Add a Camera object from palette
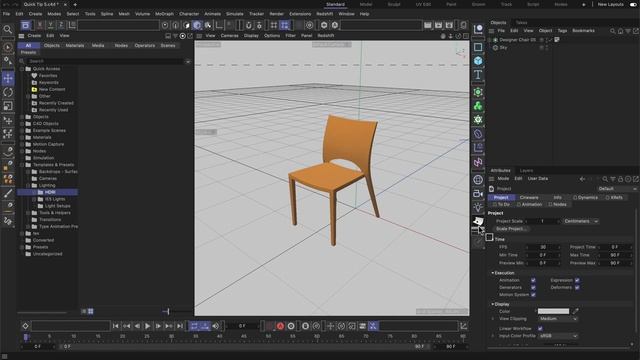 [478, 193]
